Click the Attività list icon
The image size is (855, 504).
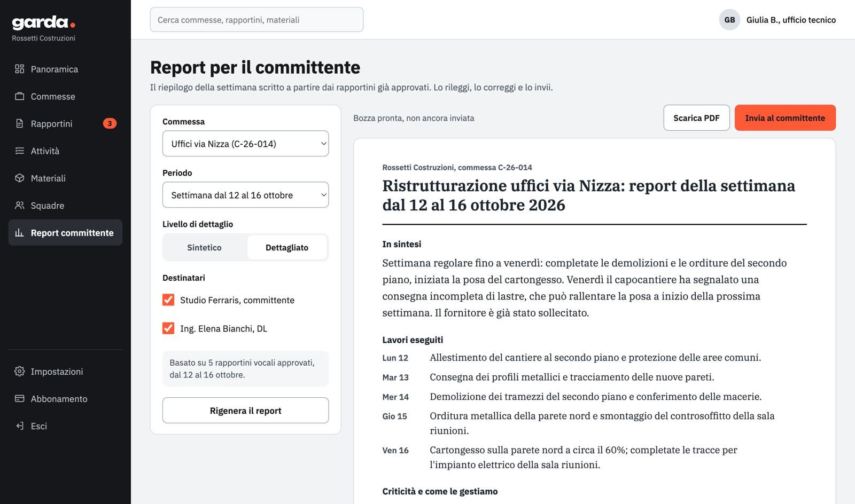pyautogui.click(x=20, y=151)
